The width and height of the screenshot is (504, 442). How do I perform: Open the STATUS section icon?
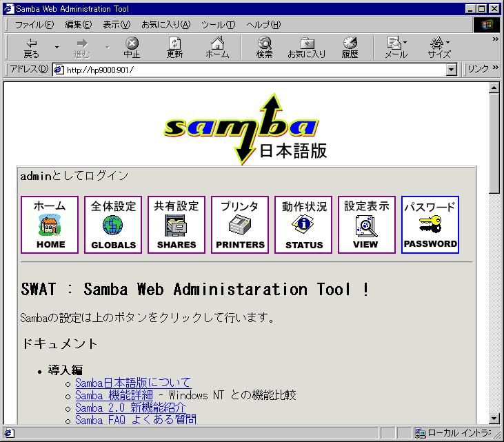click(x=303, y=225)
